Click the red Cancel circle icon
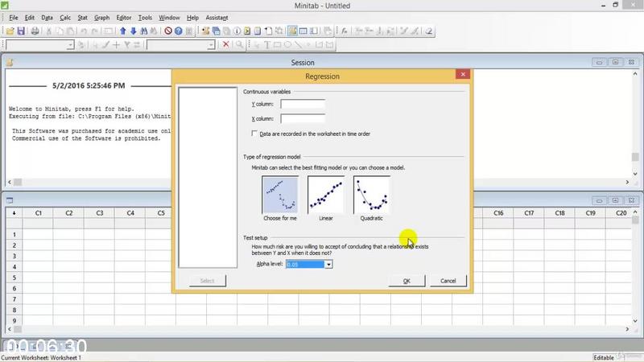Image resolution: width=644 pixels, height=362 pixels. point(168,31)
